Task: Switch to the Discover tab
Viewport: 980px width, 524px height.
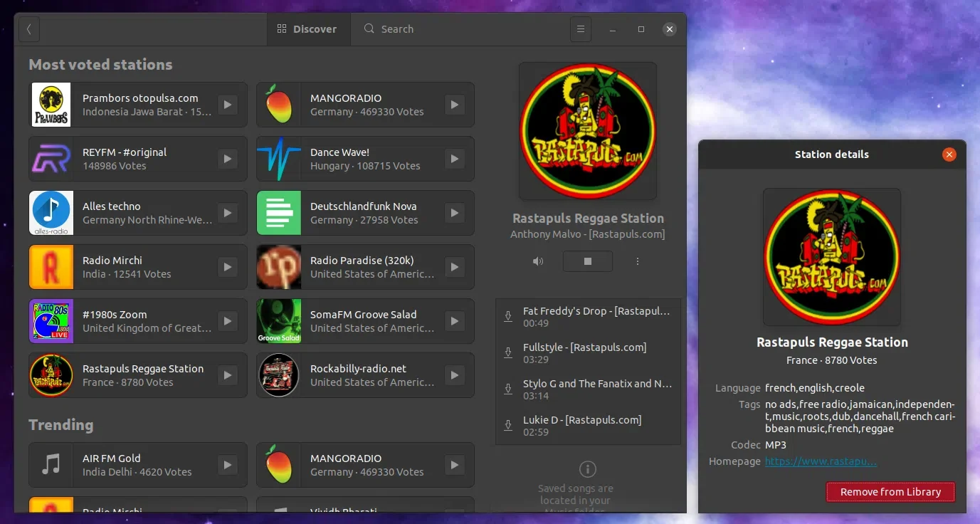Action: [307, 29]
